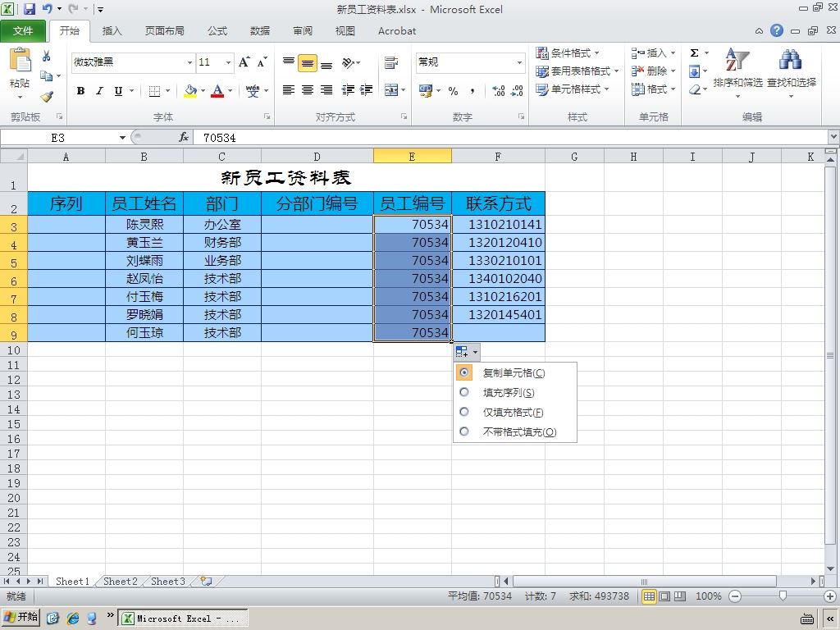Apply percent style format
The width and height of the screenshot is (840, 630).
453,91
